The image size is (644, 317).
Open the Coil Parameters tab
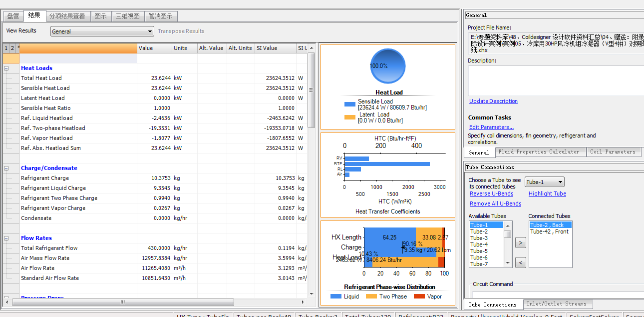point(614,152)
